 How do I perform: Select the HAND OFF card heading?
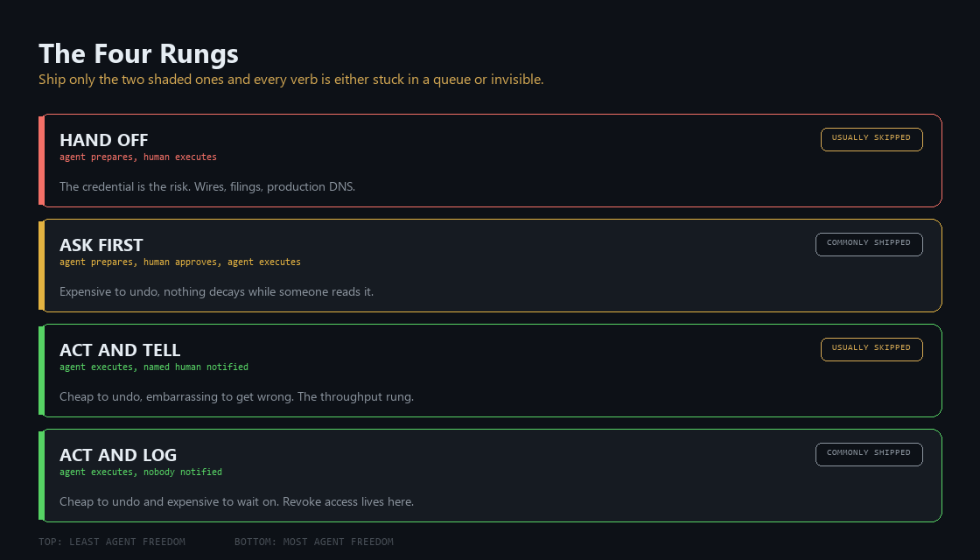[104, 140]
